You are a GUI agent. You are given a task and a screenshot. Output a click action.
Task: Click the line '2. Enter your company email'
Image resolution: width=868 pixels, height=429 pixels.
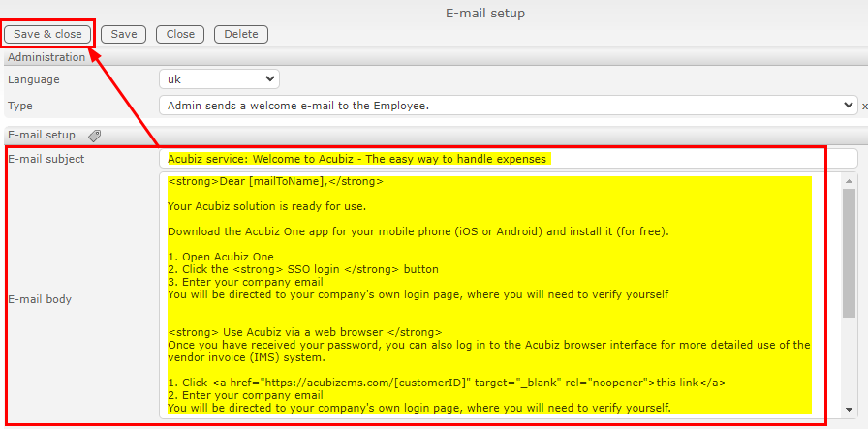[246, 395]
